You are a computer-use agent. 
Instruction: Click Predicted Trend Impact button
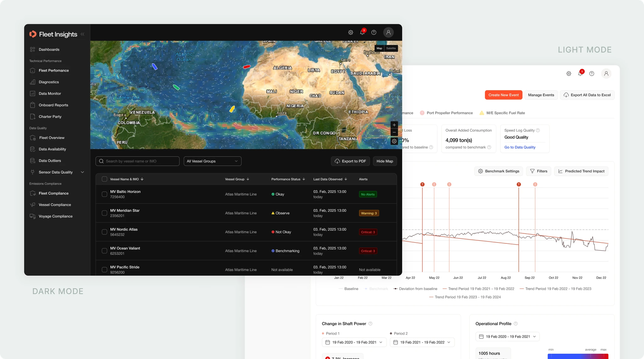coord(581,171)
